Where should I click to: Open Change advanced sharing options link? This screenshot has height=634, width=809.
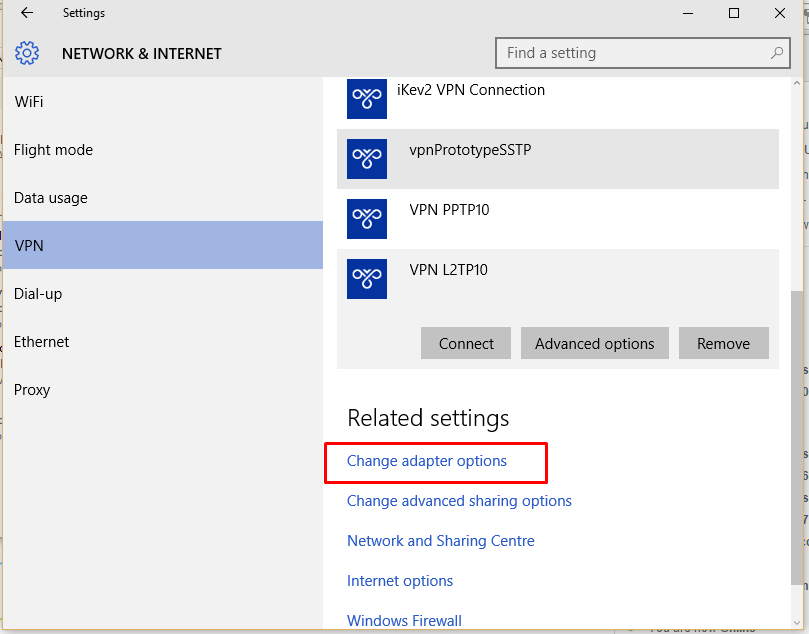(x=459, y=501)
